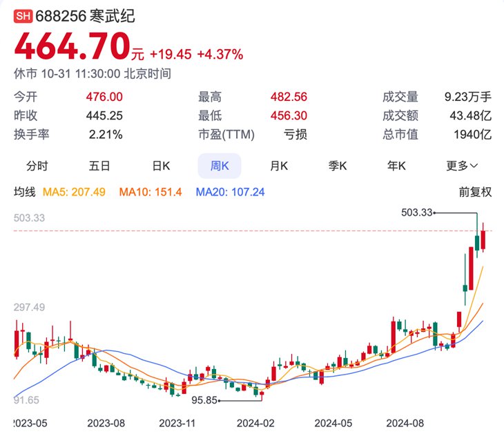Click the 2023-11 date axis label
The image size is (504, 443).
177,423
